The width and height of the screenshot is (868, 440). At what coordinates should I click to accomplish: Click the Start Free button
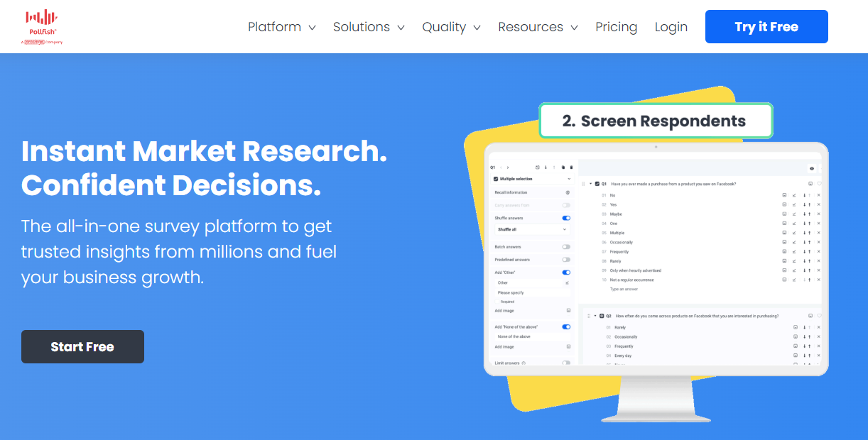[x=82, y=346]
